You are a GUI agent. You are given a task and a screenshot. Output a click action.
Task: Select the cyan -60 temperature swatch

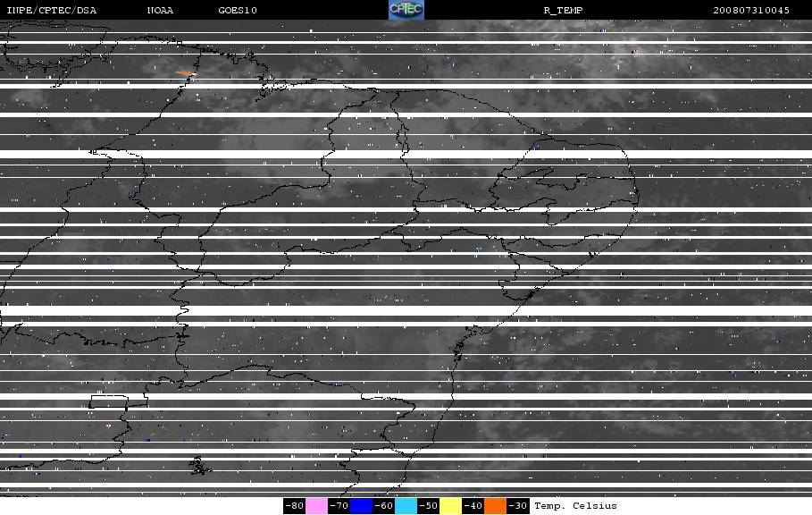pyautogui.click(x=406, y=506)
